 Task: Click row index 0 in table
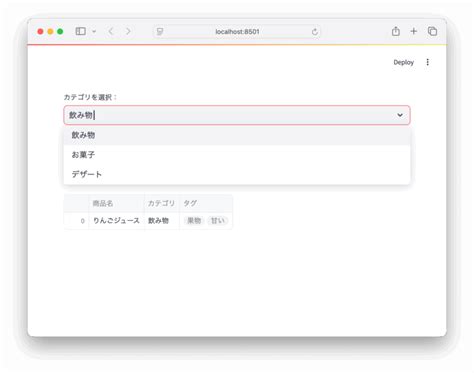pos(76,221)
